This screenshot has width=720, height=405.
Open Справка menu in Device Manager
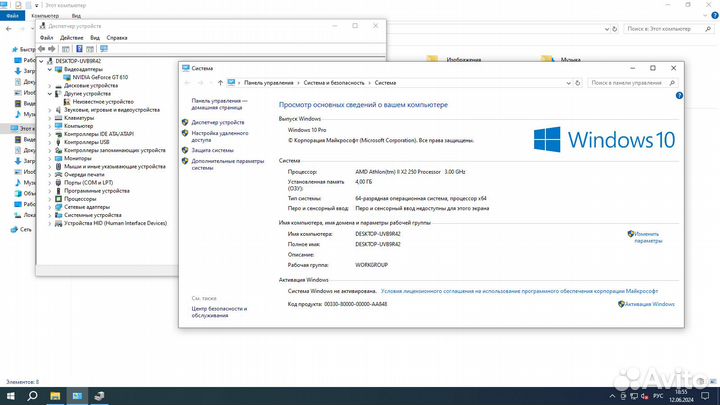click(x=117, y=38)
